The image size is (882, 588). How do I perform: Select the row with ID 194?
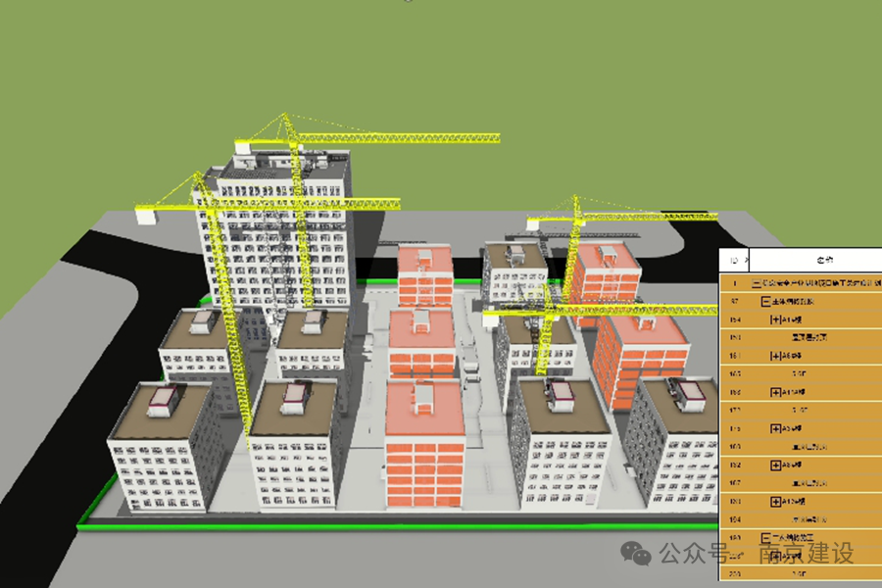click(801, 519)
